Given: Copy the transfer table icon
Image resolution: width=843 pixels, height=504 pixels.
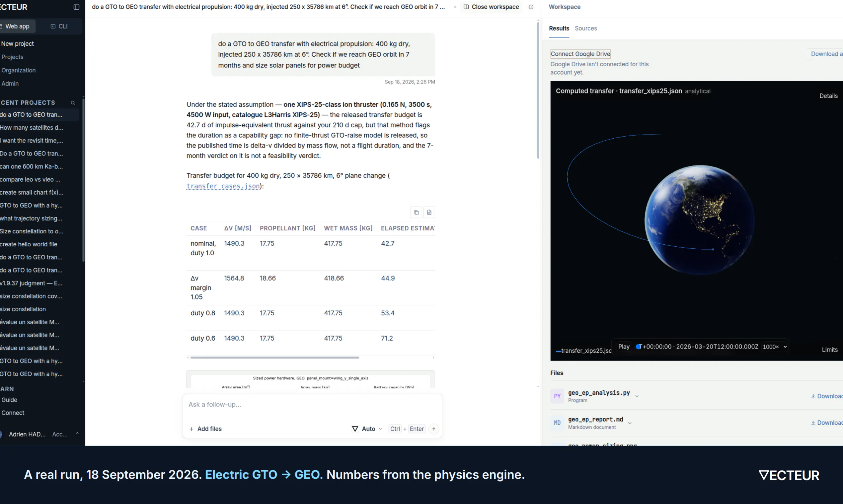Looking at the screenshot, I should (x=416, y=212).
